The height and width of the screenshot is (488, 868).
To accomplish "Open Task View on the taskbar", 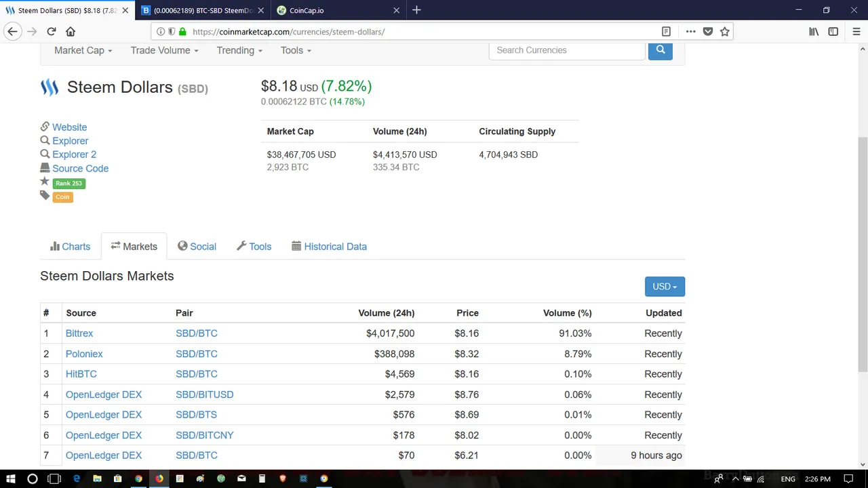I will pyautogui.click(x=54, y=479).
